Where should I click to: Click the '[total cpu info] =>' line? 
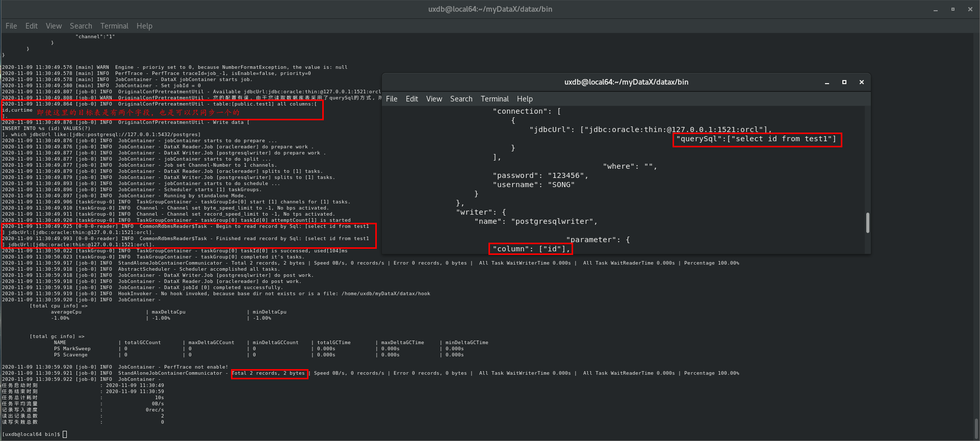coord(59,306)
